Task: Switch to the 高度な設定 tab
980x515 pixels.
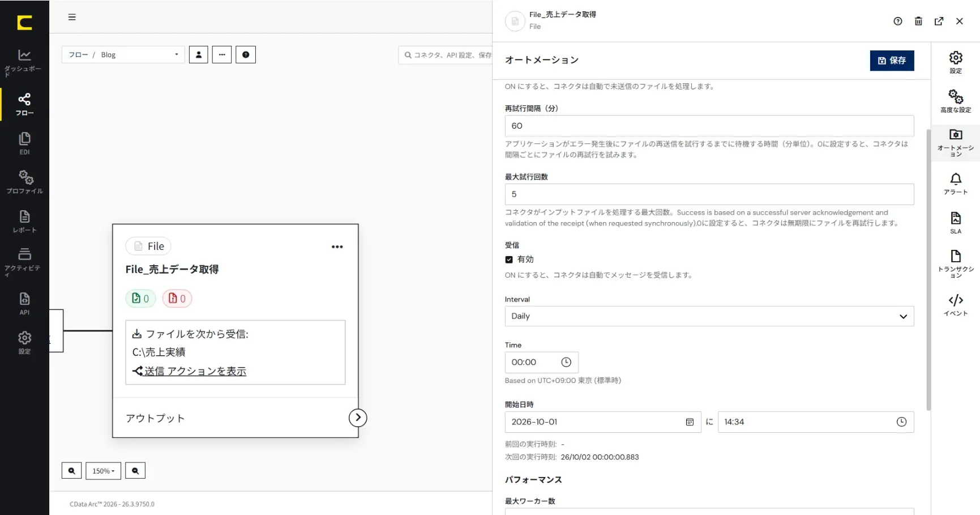Action: click(956, 101)
